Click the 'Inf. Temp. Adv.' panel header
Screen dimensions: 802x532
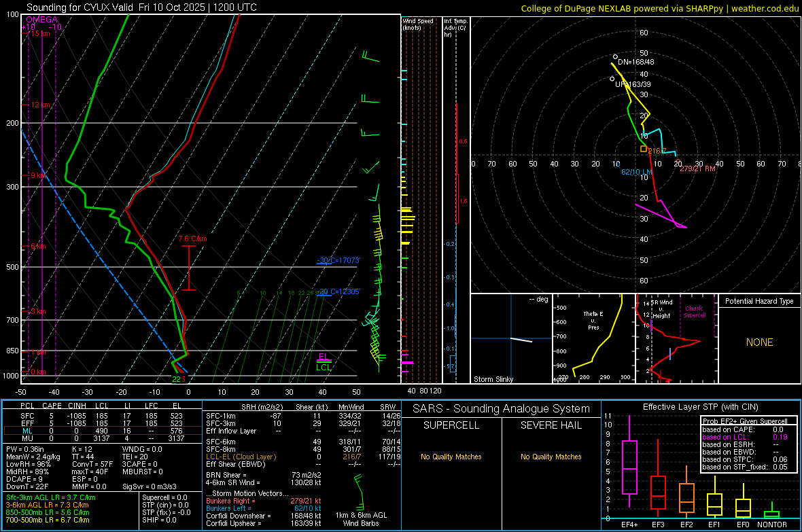pyautogui.click(x=456, y=27)
